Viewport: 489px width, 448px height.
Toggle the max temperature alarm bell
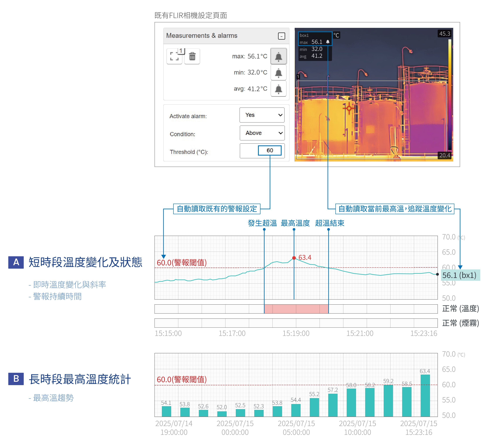pos(279,56)
